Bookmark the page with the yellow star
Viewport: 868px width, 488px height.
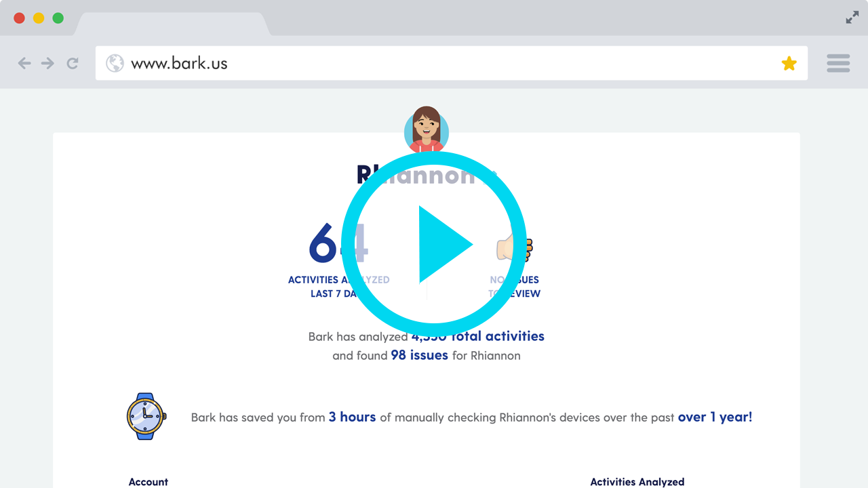coord(789,64)
